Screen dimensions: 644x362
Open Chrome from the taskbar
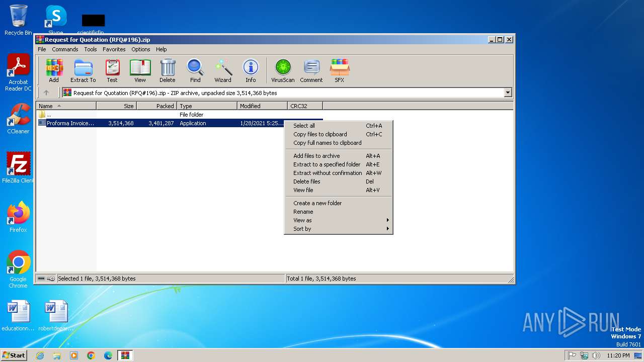pyautogui.click(x=91, y=355)
